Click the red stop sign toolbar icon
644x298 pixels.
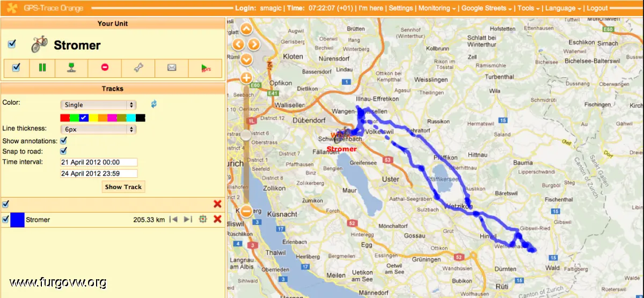coord(105,68)
